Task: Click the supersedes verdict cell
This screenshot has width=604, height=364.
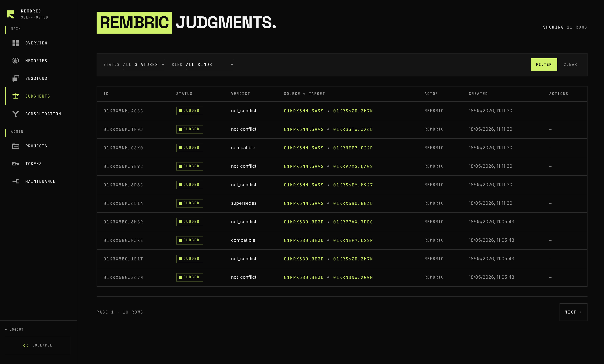Action: point(244,203)
